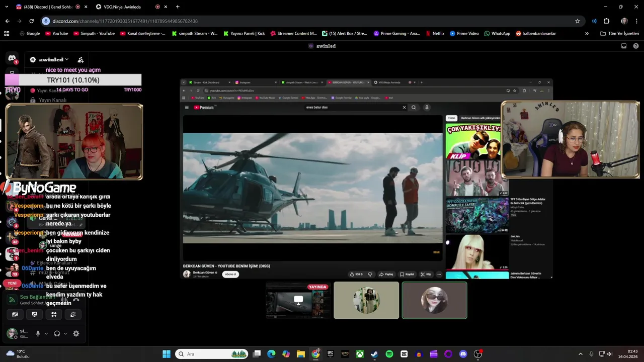Open the WhatsApp bookmark

click(497, 34)
